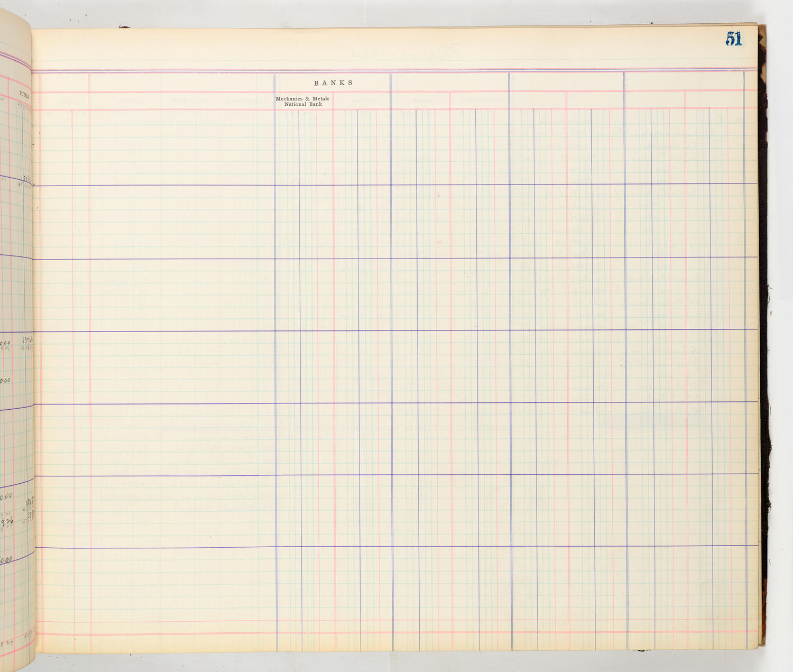
Task: Click the page number 51
Action: [x=734, y=39]
